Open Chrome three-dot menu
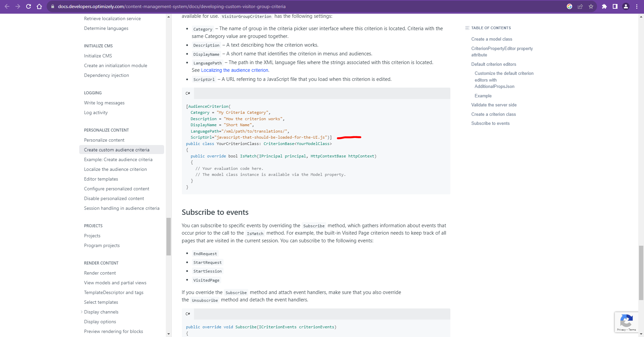Image resolution: width=644 pixels, height=337 pixels. click(x=637, y=6)
